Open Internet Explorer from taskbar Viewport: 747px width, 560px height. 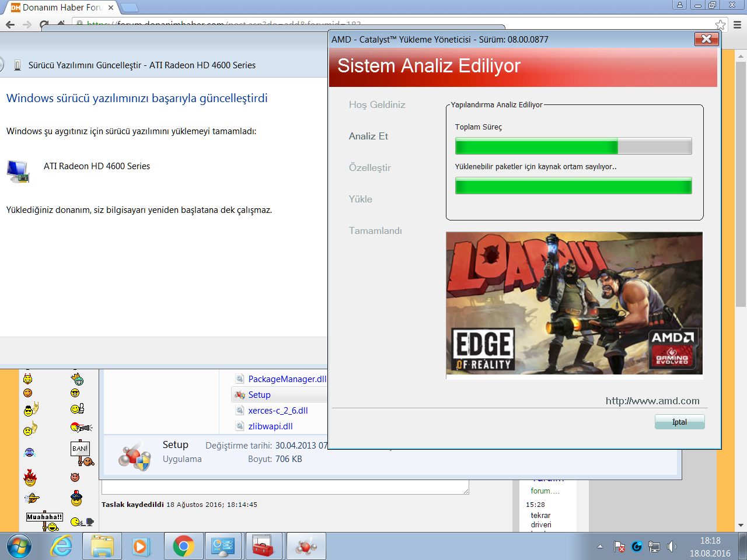click(x=61, y=547)
